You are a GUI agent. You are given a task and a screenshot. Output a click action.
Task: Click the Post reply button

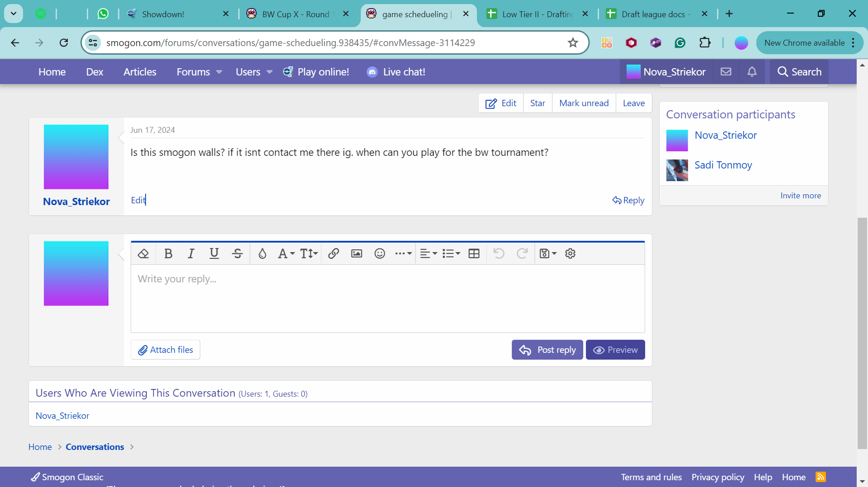point(547,350)
